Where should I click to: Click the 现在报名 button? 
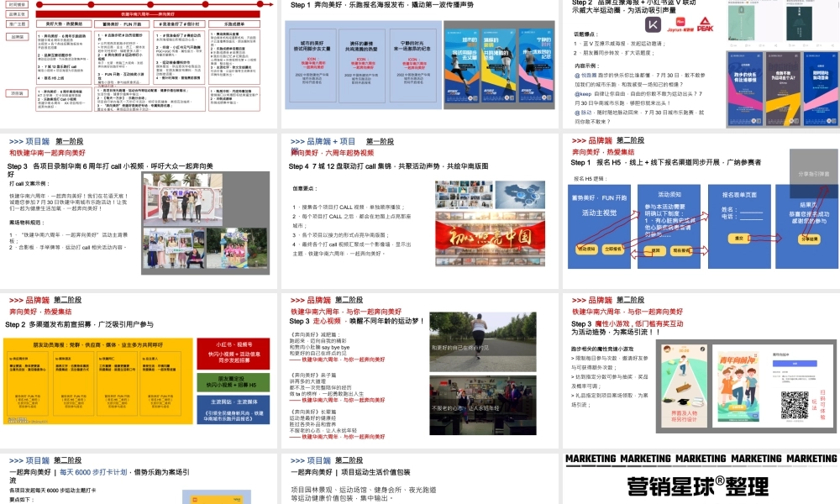(682, 250)
